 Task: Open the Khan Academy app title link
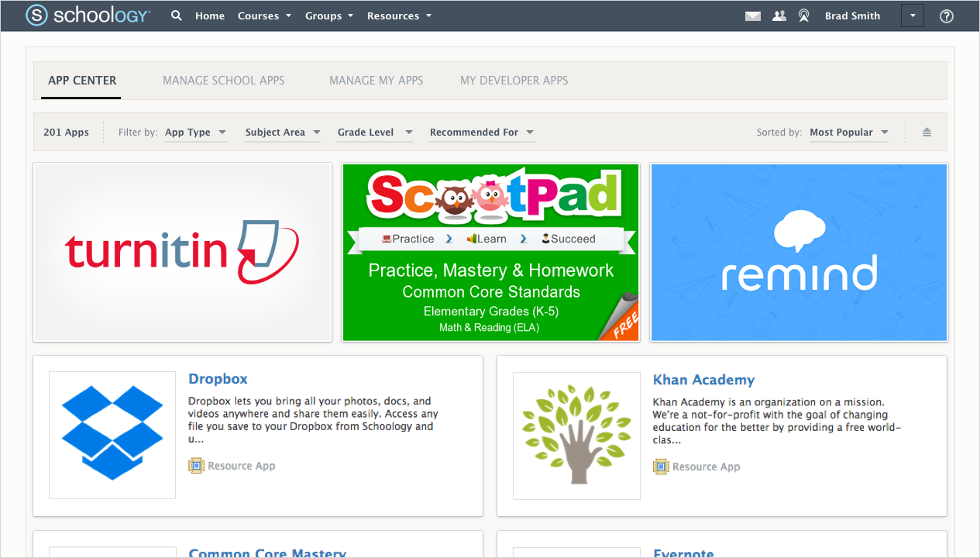click(703, 380)
